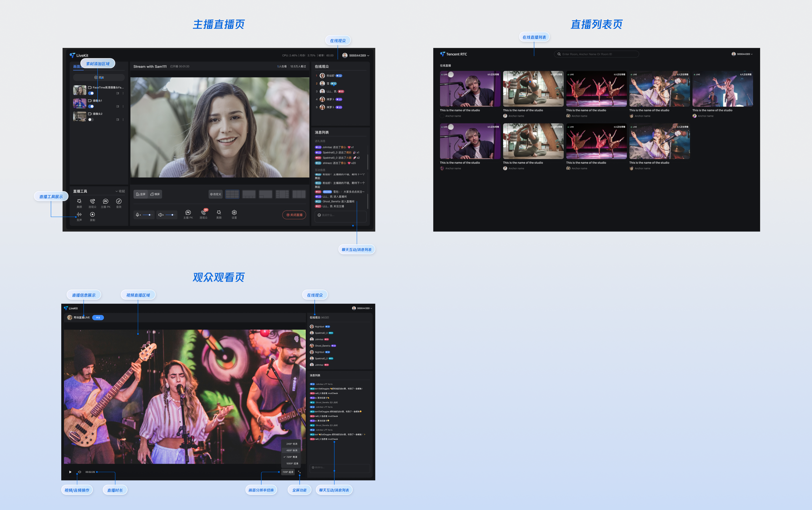Open 连观众 icon with 99 badge
The width and height of the screenshot is (812, 510).
203,213
